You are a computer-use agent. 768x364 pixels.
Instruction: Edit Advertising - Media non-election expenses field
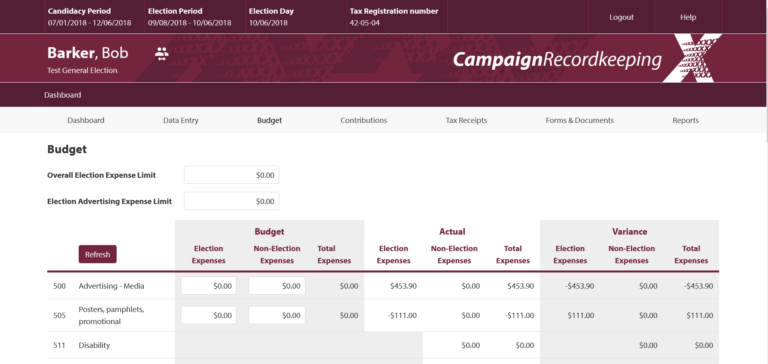point(277,286)
